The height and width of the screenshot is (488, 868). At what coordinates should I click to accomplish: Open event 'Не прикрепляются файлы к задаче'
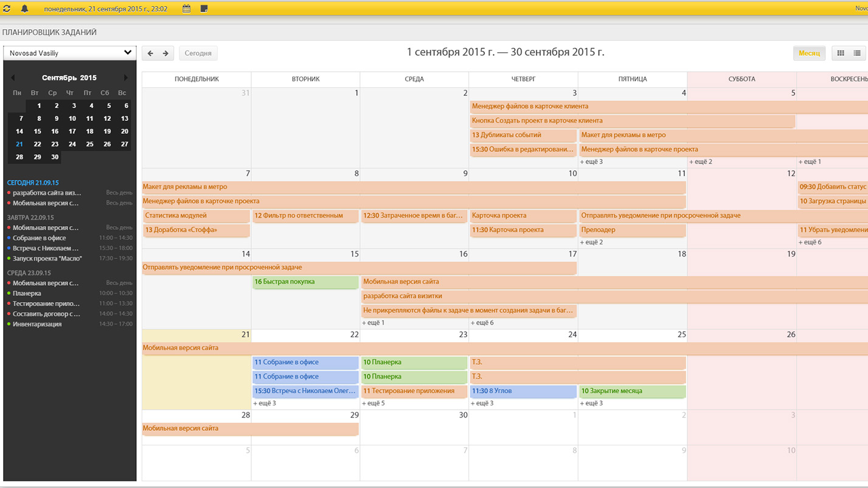click(468, 311)
